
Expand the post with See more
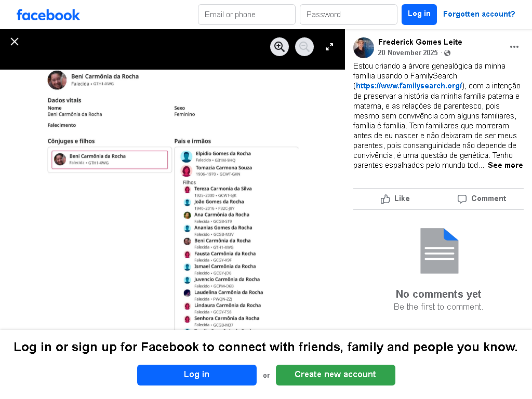point(505,165)
